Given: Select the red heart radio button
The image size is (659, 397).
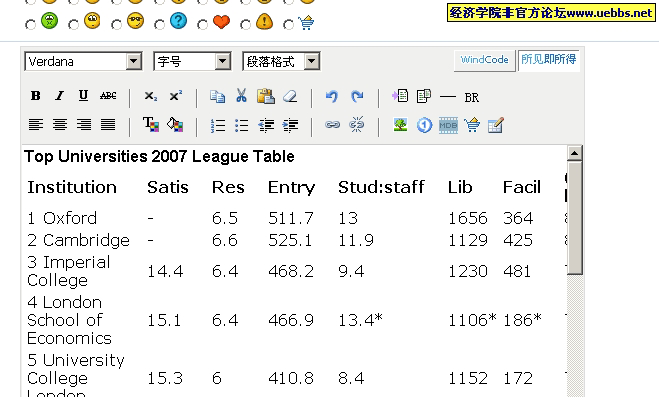Looking at the screenshot, I should (x=203, y=24).
